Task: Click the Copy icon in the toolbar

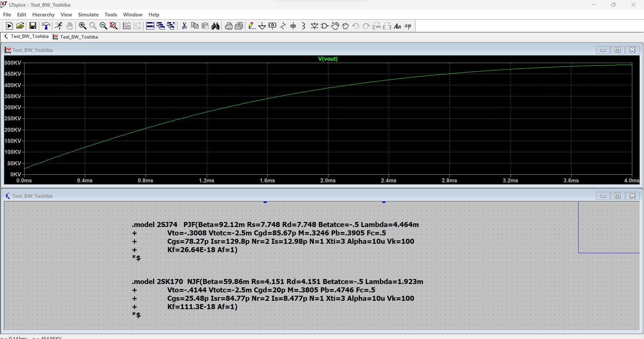Action: 195,26
